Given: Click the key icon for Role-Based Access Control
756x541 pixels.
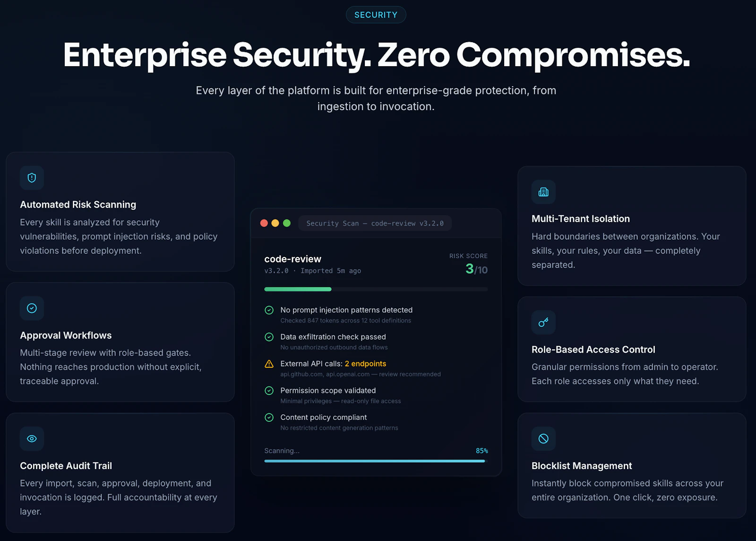Looking at the screenshot, I should coord(543,323).
